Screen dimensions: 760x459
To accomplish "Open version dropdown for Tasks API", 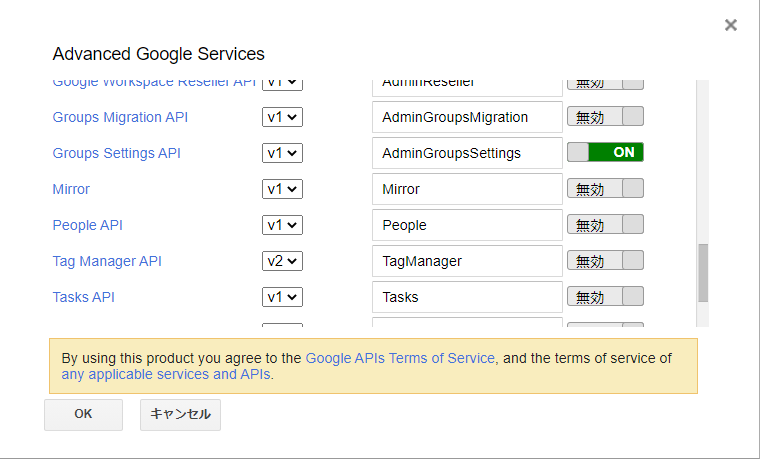I will [282, 297].
